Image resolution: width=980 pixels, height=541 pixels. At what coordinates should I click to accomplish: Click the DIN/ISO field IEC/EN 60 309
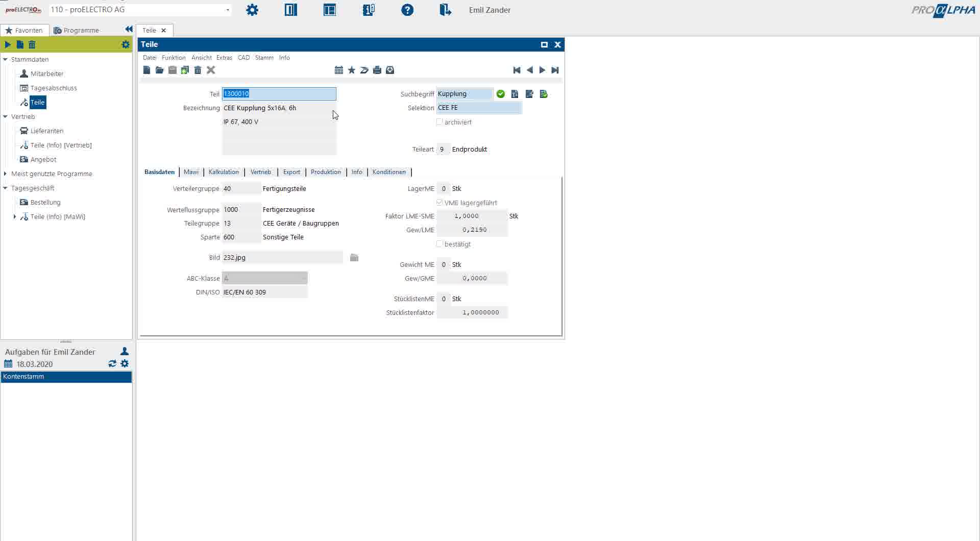pyautogui.click(x=265, y=292)
